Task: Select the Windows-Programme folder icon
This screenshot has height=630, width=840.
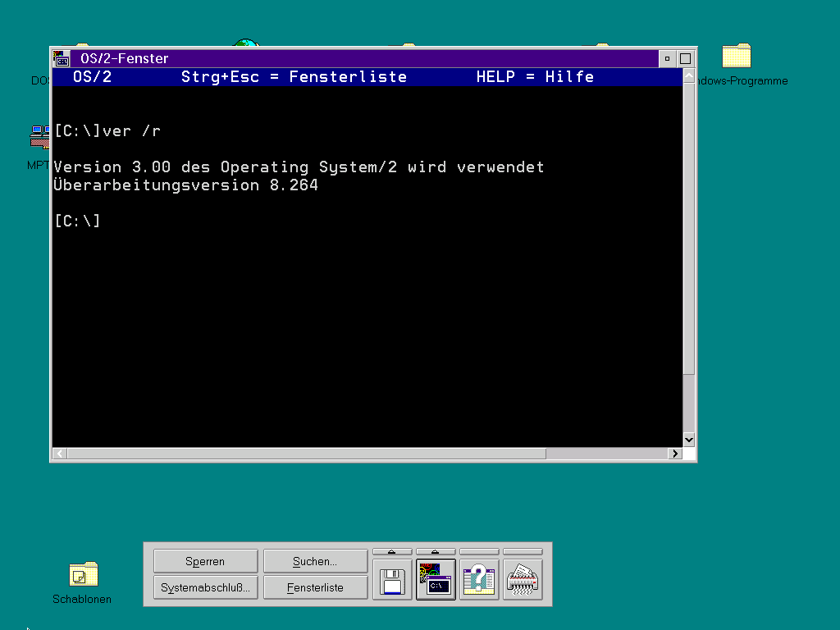Action: point(737,56)
